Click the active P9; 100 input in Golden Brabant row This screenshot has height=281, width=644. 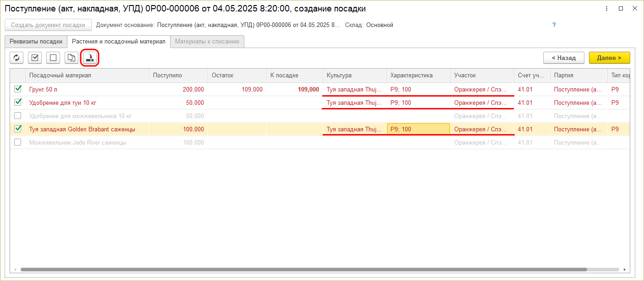point(418,129)
